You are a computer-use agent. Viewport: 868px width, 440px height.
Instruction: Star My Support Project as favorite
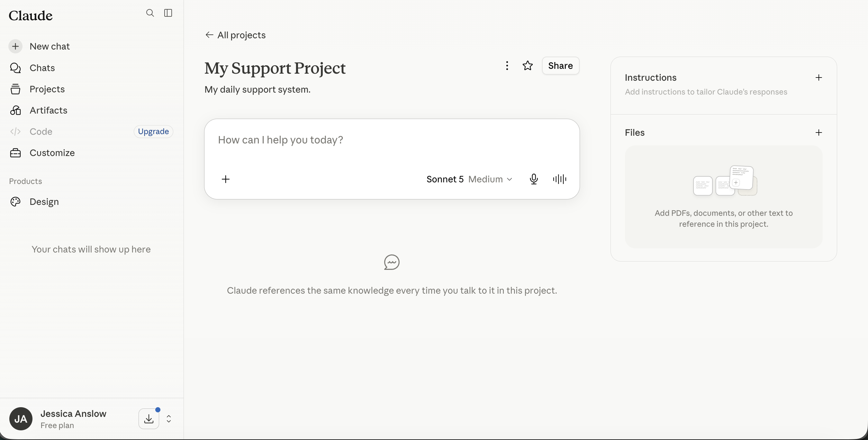(x=528, y=65)
